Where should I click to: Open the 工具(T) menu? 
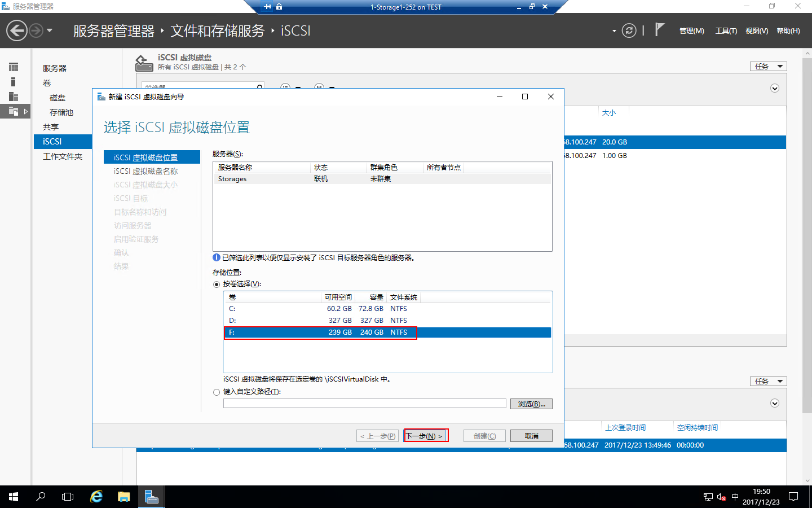click(x=726, y=31)
